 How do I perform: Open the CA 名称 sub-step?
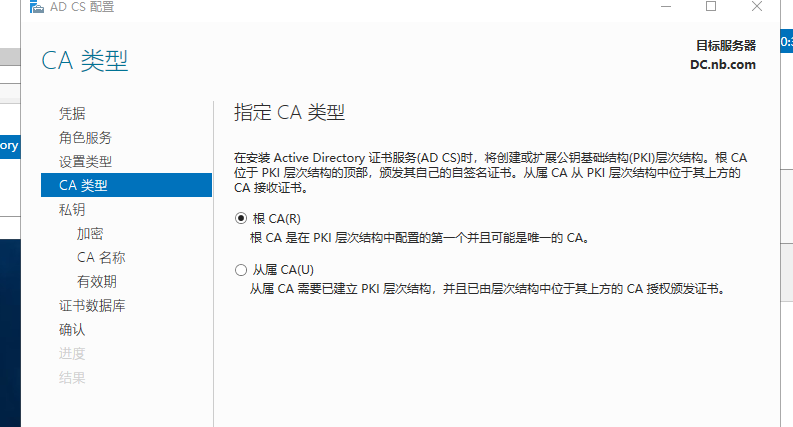click(101, 258)
